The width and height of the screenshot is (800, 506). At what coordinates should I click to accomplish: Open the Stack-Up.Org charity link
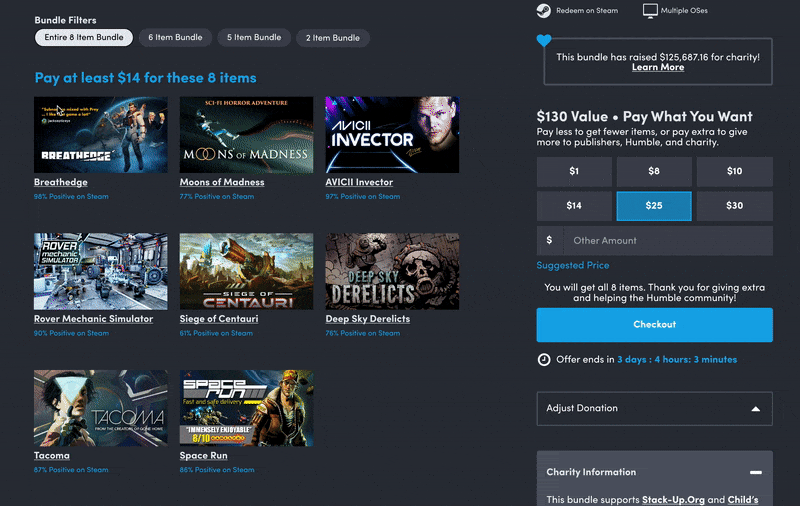(x=673, y=500)
